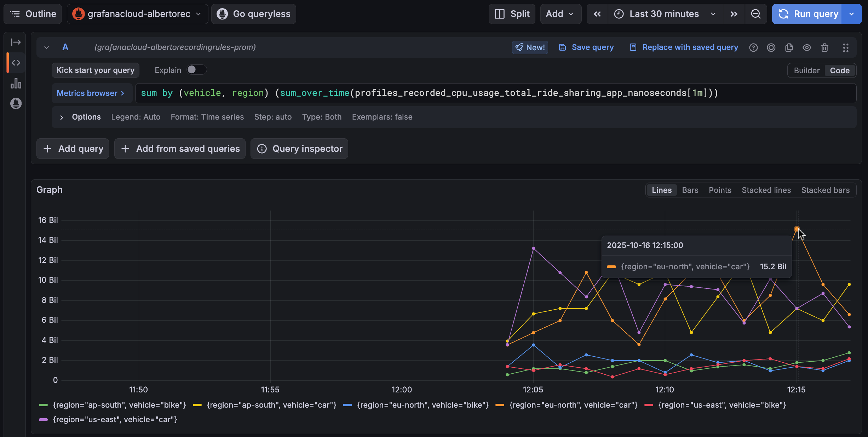Collapse query A with its chevron
The height and width of the screenshot is (437, 868).
(x=46, y=47)
